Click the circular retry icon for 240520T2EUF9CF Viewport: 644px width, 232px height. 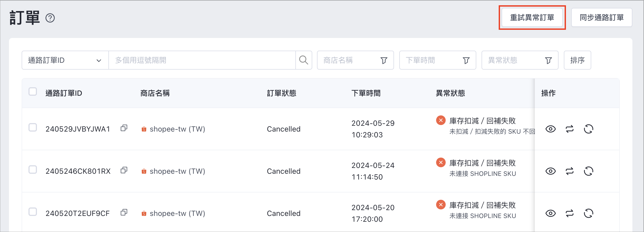coord(589,213)
